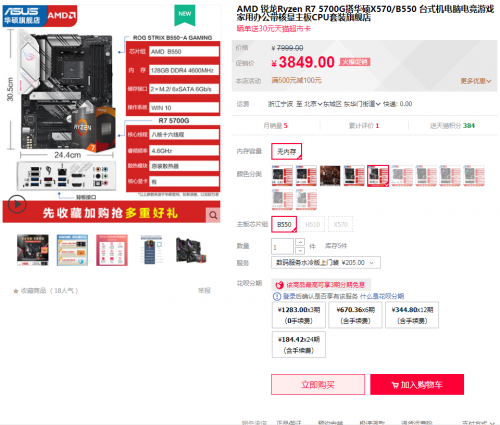Open third gallery thumbnail with pink border
This screenshot has width=500, height=425.
(x=112, y=250)
